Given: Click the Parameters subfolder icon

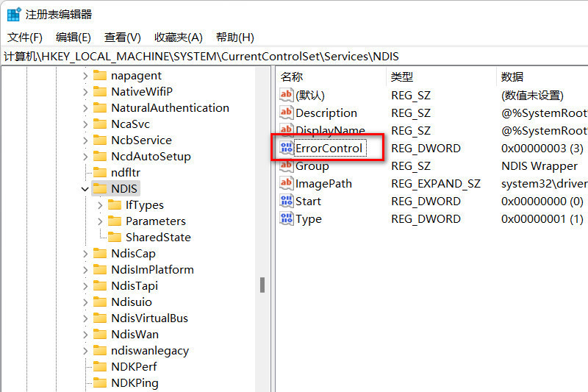Looking at the screenshot, I should pos(115,221).
